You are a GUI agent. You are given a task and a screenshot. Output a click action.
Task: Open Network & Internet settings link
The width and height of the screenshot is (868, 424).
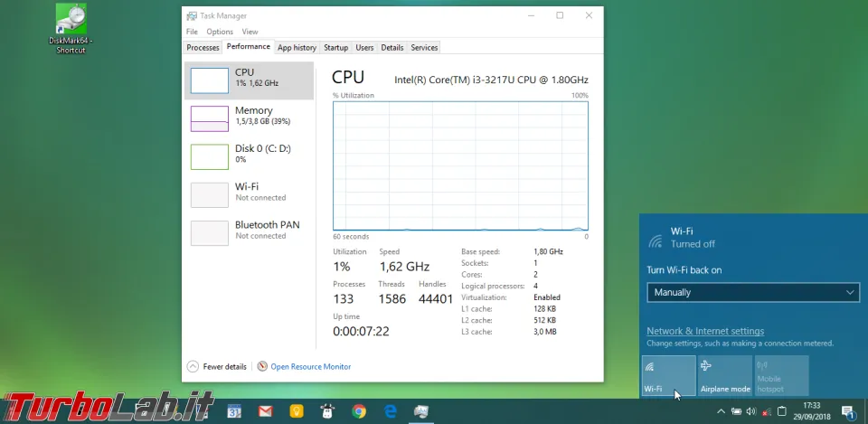705,331
